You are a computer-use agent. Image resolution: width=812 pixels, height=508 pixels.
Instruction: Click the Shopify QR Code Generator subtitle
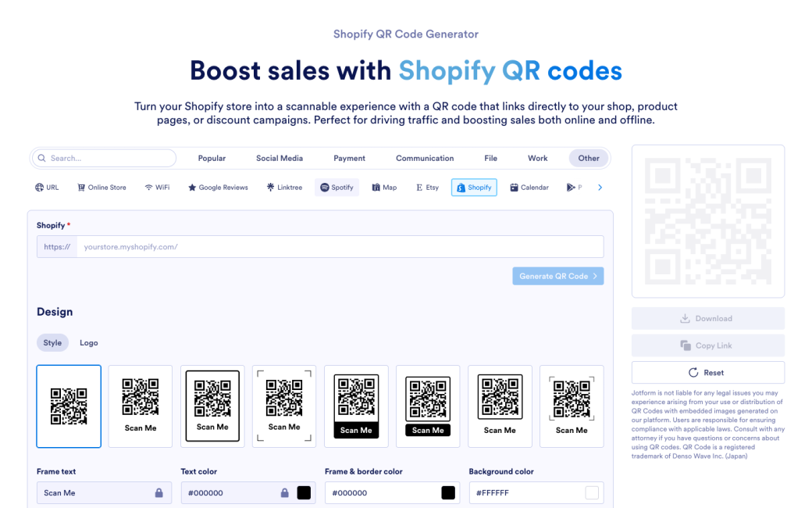(406, 34)
